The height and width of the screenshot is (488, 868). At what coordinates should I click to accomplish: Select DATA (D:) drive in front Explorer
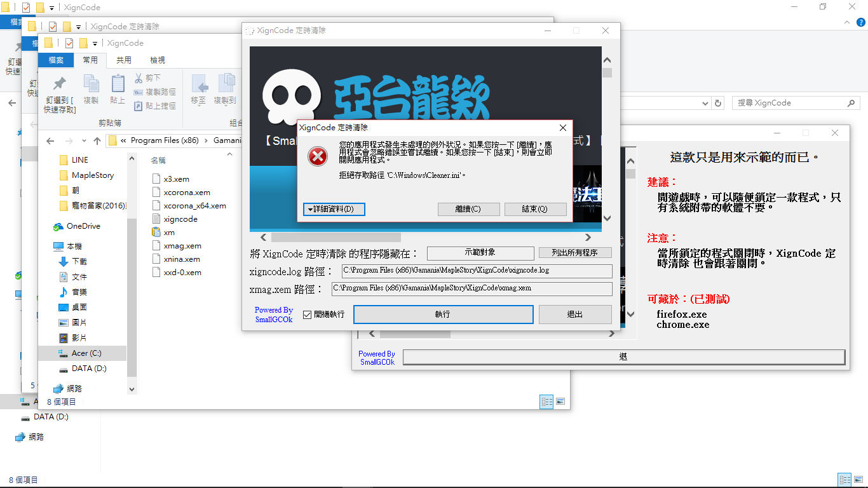point(88,369)
